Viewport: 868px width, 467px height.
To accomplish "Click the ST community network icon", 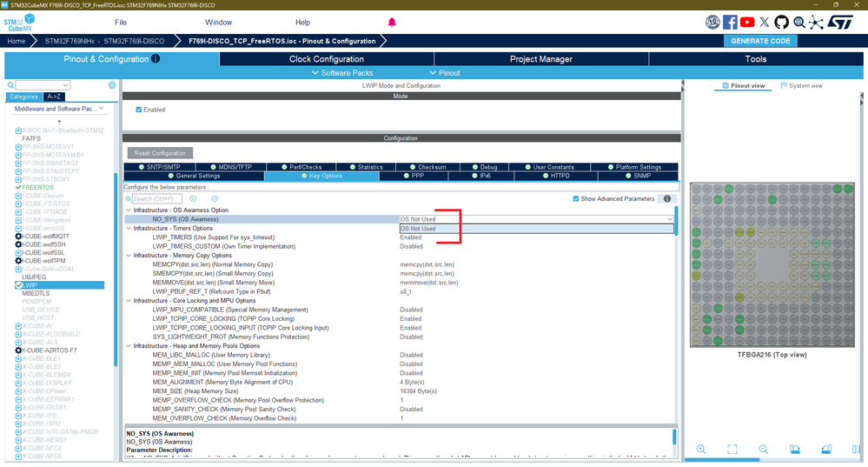I will click(816, 22).
